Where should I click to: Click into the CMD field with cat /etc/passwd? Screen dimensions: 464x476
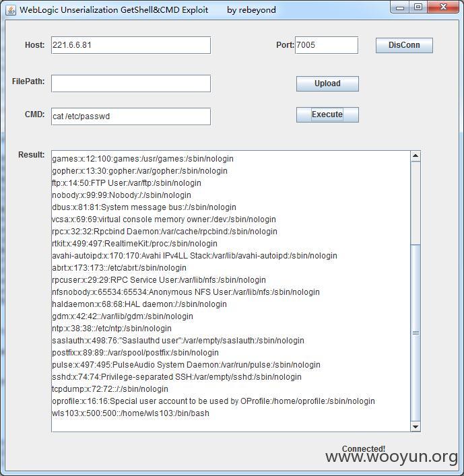pos(131,116)
